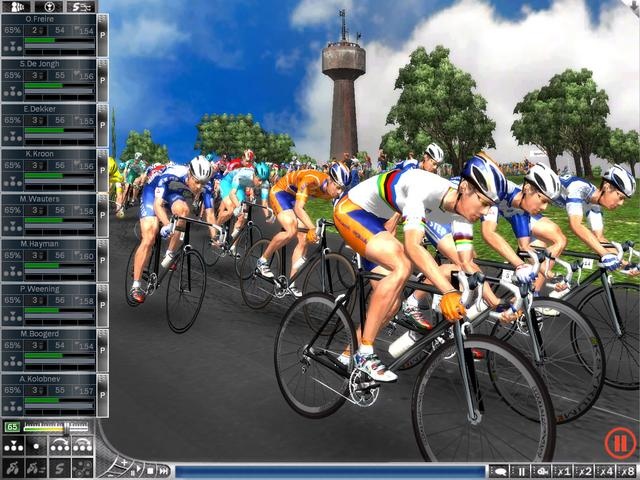Screen dimensions: 640x480
Task: Select x4 race speed
Action: [x=605, y=471]
